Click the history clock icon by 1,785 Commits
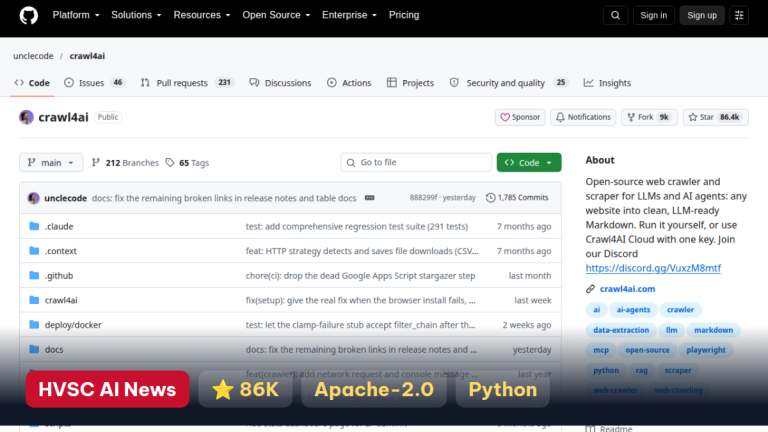The height and width of the screenshot is (432, 768). coord(490,197)
